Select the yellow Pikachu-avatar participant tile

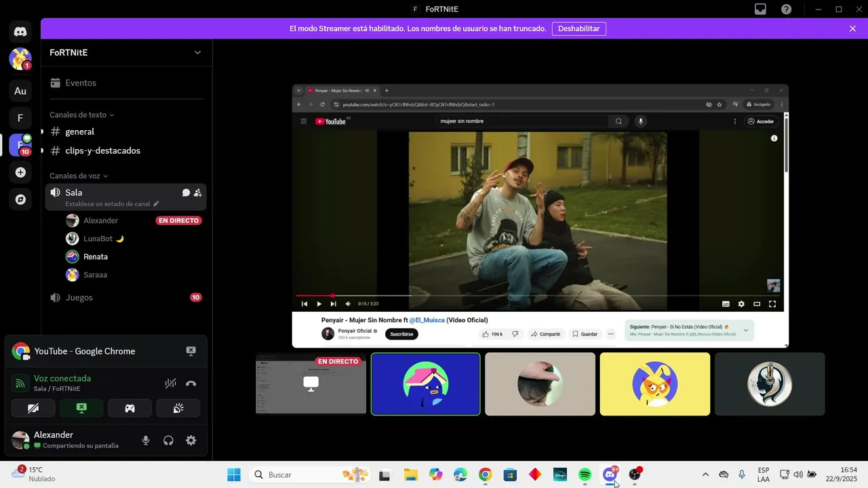pos(655,384)
